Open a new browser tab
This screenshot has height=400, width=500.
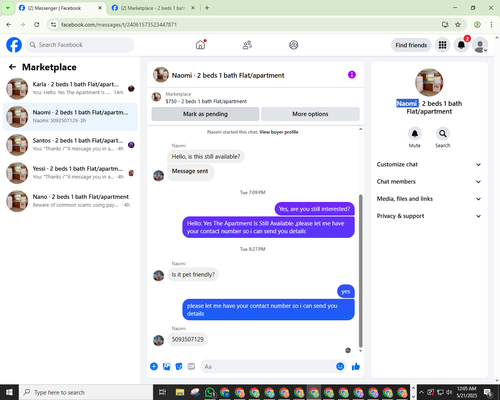click(x=207, y=8)
